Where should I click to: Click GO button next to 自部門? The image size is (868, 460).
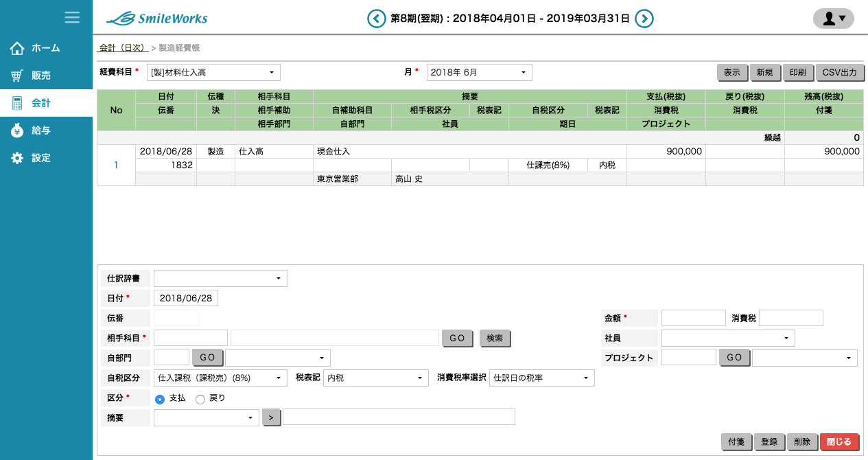click(x=207, y=358)
